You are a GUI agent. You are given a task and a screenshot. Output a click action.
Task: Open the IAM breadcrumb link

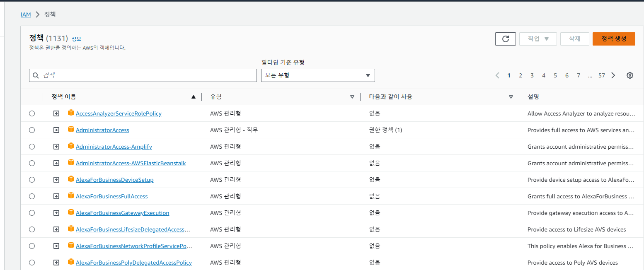coord(26,14)
